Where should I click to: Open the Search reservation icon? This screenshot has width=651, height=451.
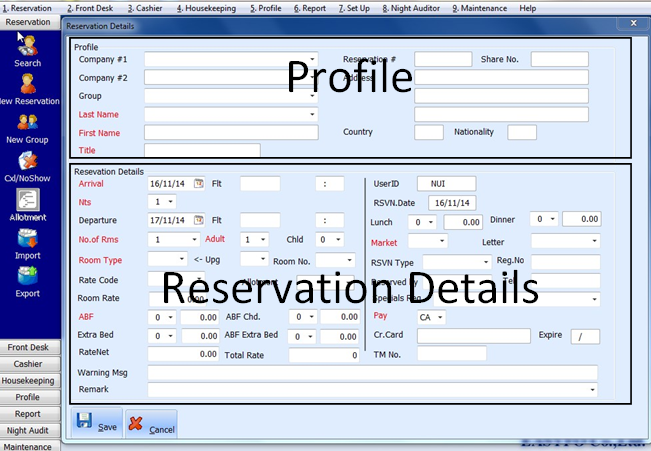point(28,46)
